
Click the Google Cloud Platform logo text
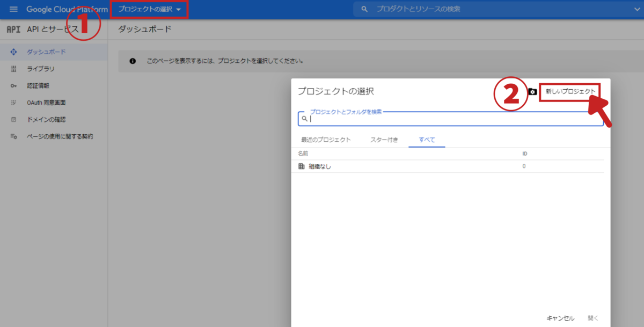tap(67, 9)
